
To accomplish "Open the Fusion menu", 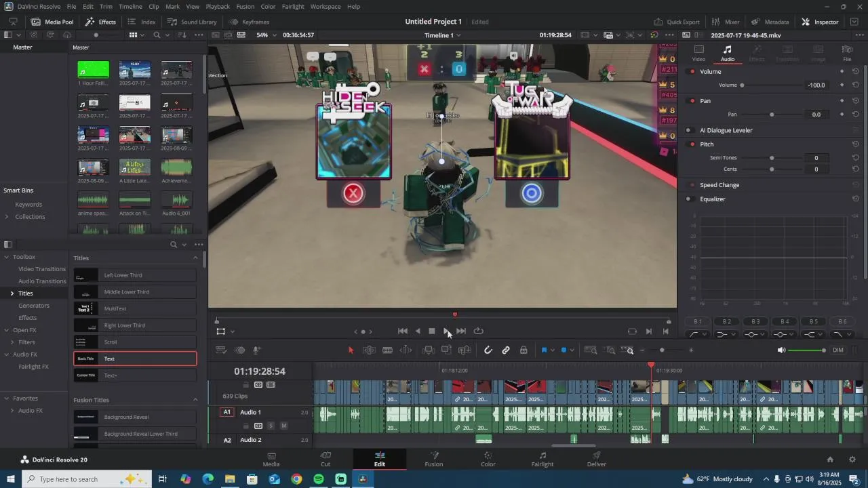I will click(x=245, y=6).
